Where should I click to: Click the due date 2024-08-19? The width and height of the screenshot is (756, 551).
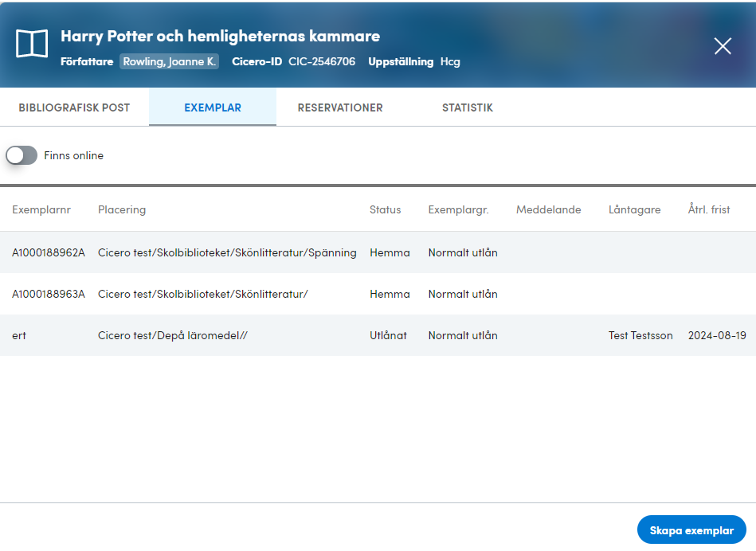point(717,335)
